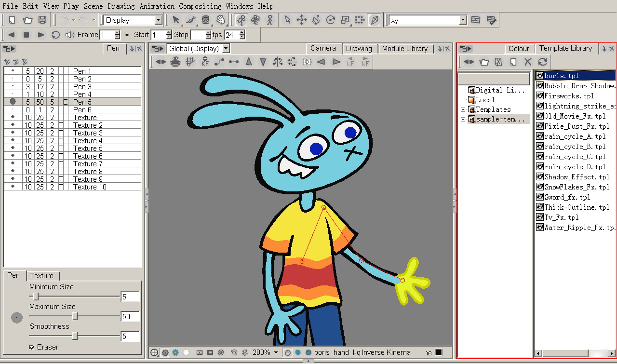
Task: Play the animation forward
Action: click(x=41, y=35)
